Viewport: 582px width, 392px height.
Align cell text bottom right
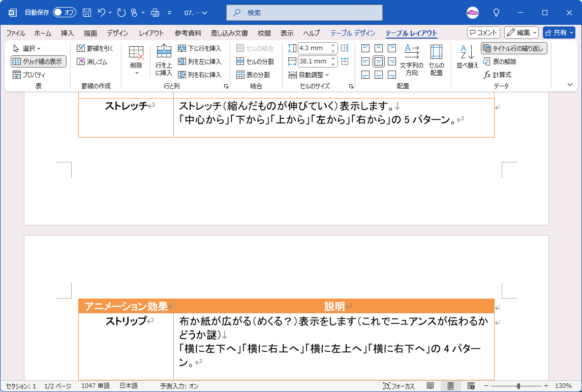(x=392, y=75)
